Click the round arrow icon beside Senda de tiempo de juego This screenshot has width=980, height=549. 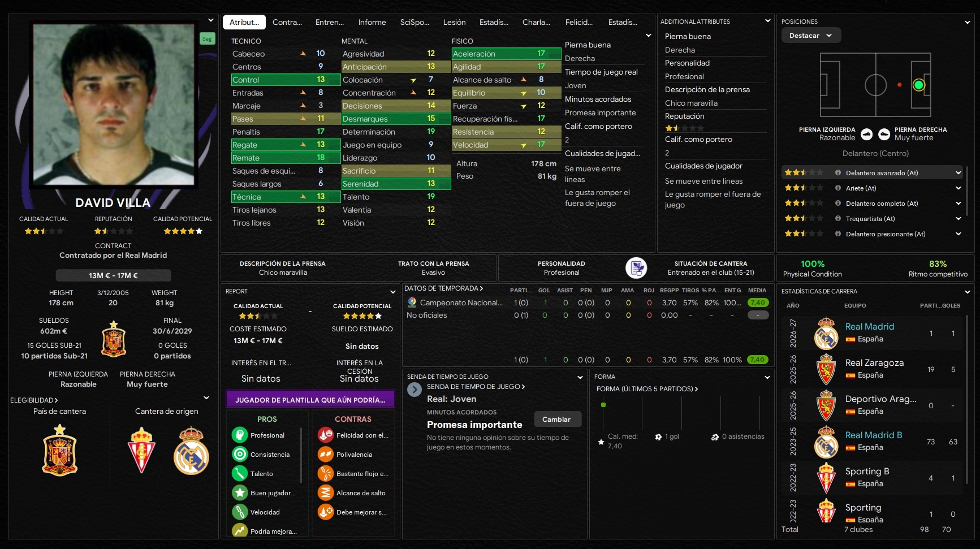415,390
